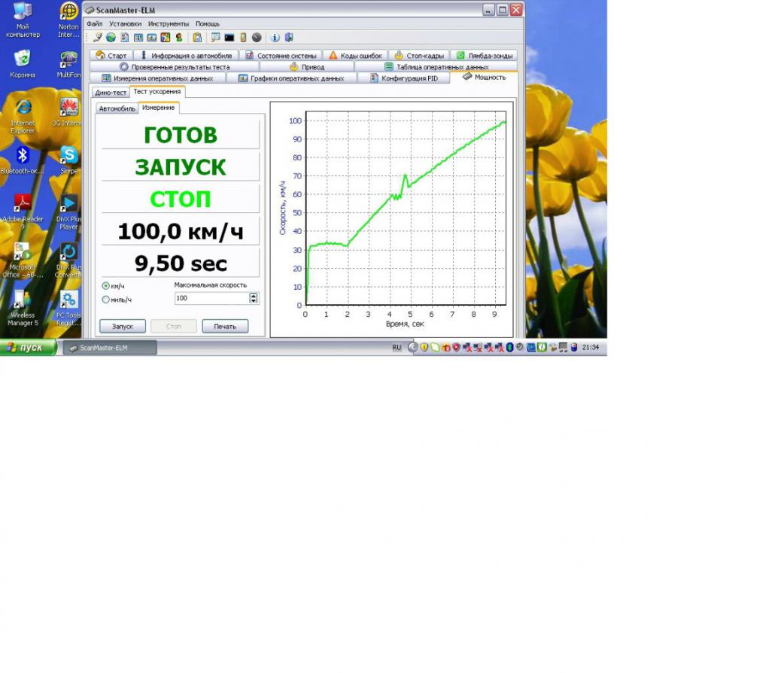Select the км/ч radio button
This screenshot has height=673, width=784.
pyautogui.click(x=106, y=286)
